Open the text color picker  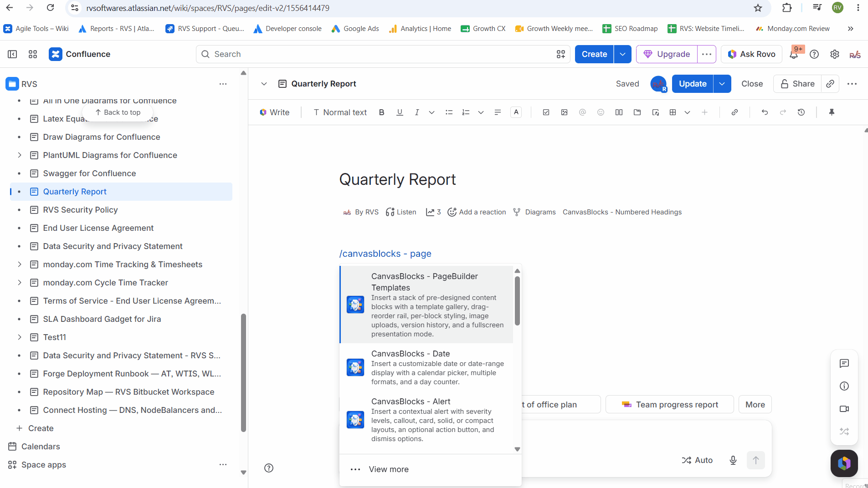click(516, 112)
